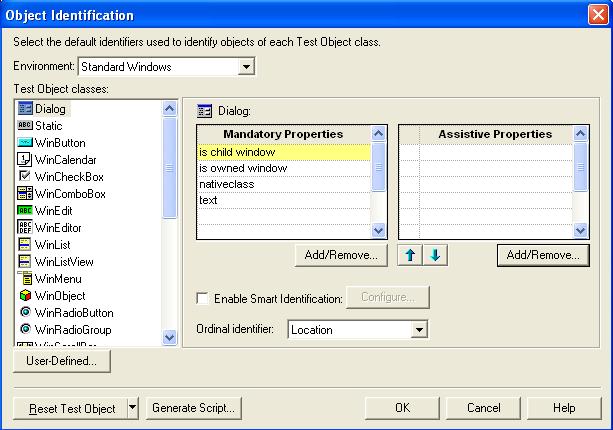This screenshot has height=430, width=613.
Task: Click the Assistive Properties column header
Action: (x=495, y=134)
